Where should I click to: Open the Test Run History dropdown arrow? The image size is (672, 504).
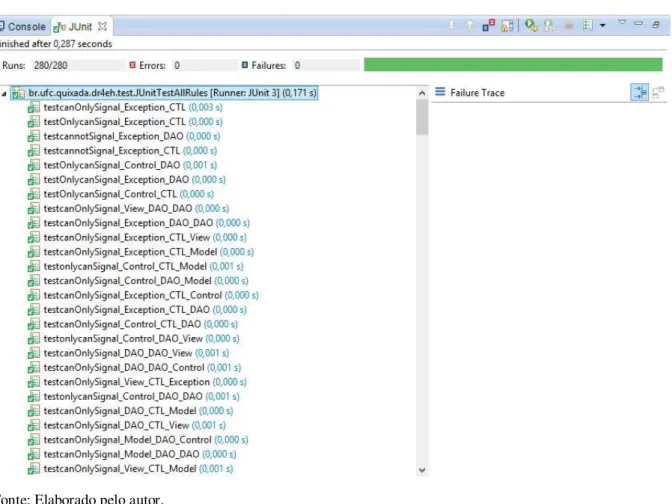(603, 26)
